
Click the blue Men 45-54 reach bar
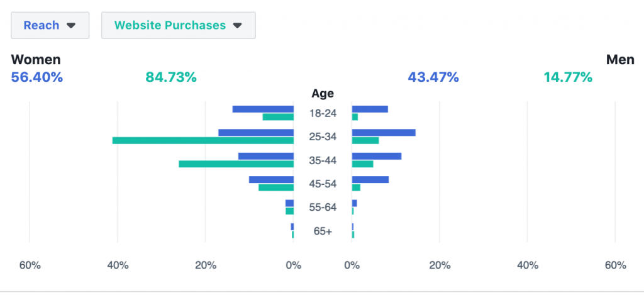click(x=370, y=179)
